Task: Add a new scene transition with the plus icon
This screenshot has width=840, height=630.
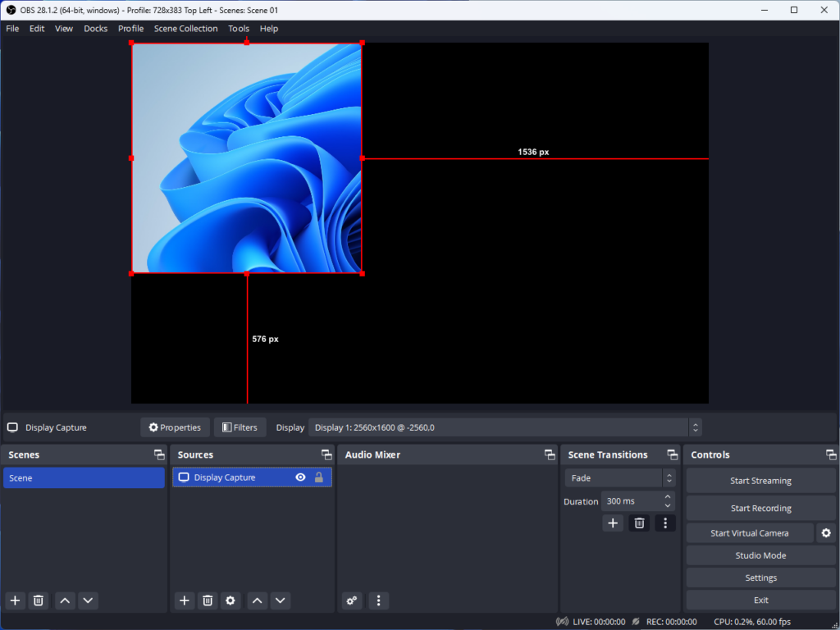Action: pyautogui.click(x=613, y=523)
